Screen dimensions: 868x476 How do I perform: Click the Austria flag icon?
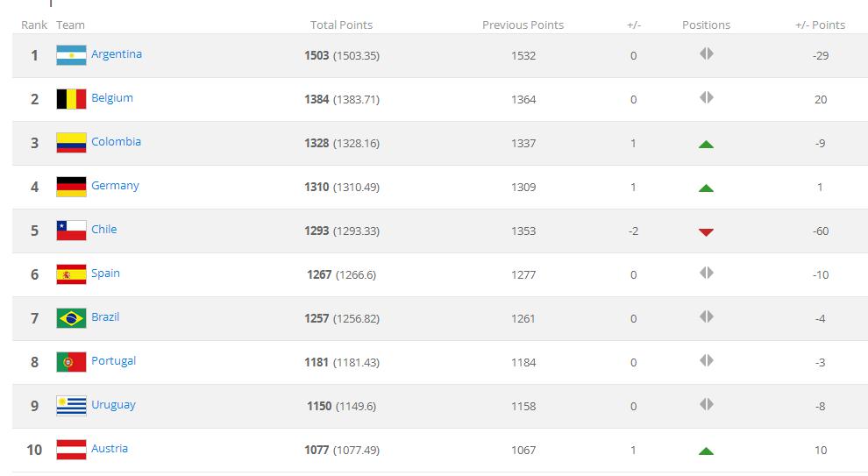pyautogui.click(x=71, y=450)
